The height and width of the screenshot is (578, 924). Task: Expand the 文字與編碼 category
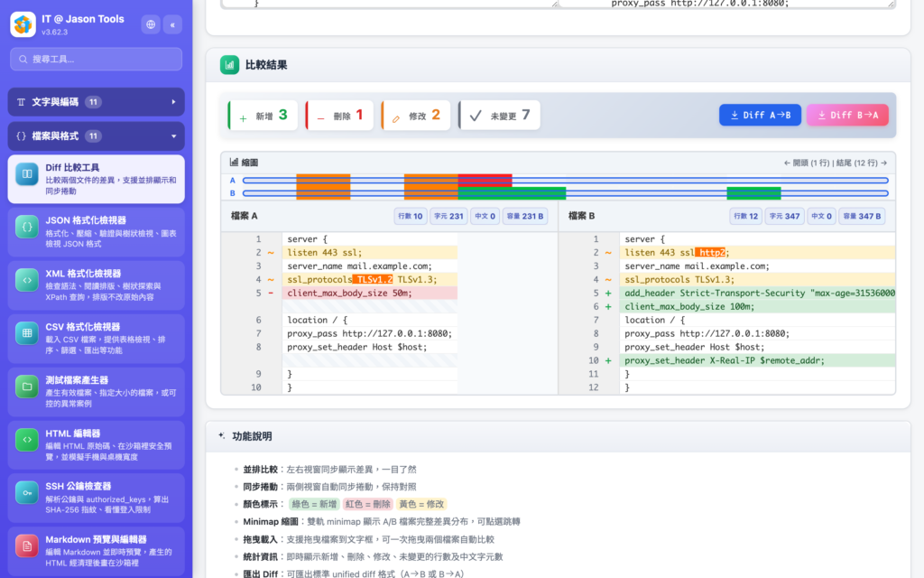96,102
